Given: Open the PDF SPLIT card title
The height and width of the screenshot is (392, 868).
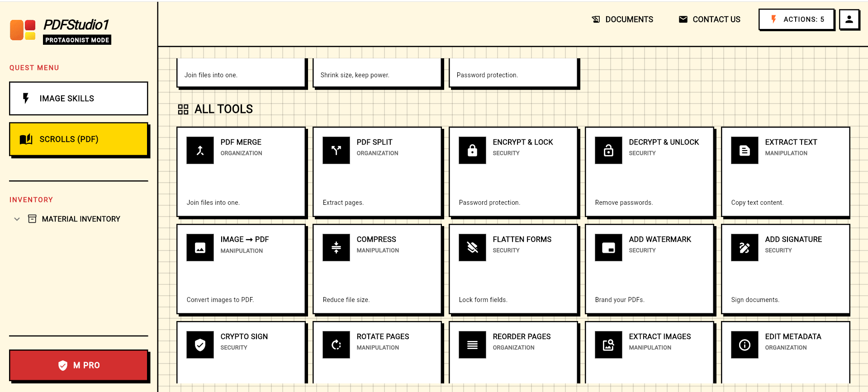Looking at the screenshot, I should tap(375, 142).
